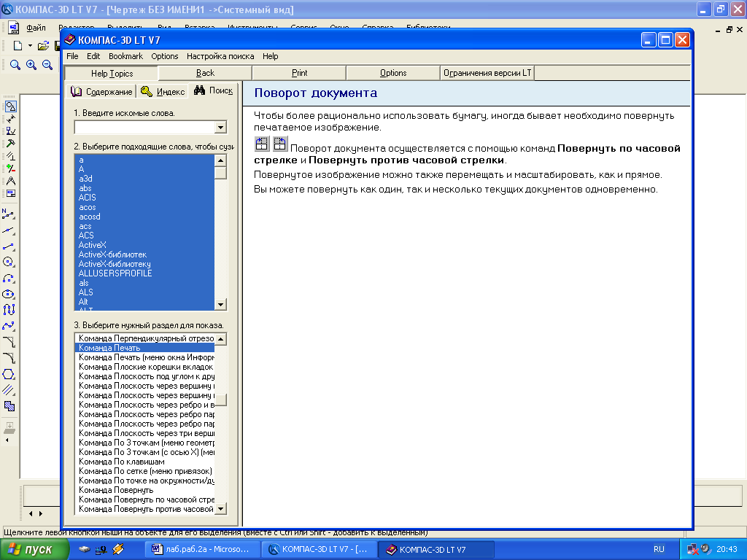The height and width of the screenshot is (560, 747).
Task: Click word list scrollbar down arrow
Action: (220, 305)
